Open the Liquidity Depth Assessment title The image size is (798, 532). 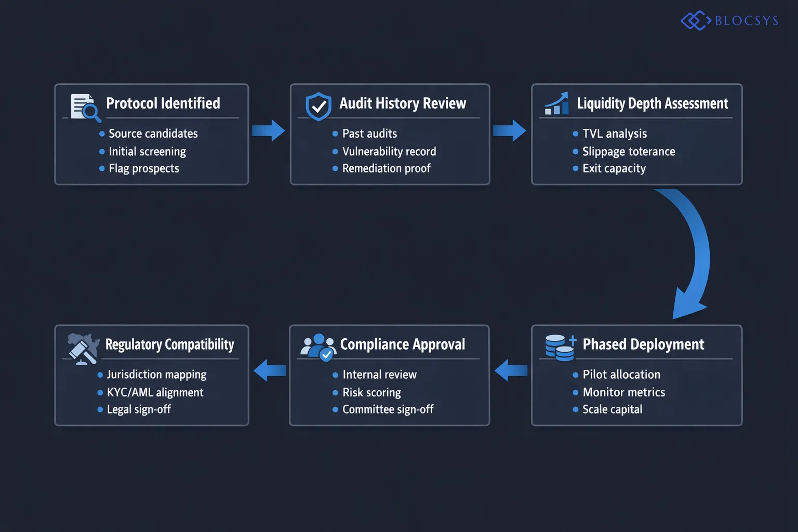653,103
